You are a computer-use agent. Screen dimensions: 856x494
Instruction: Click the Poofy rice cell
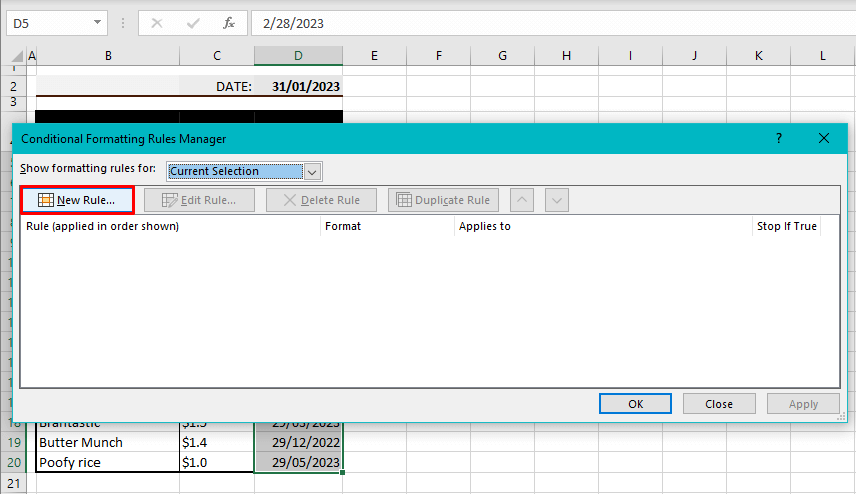[x=108, y=462]
